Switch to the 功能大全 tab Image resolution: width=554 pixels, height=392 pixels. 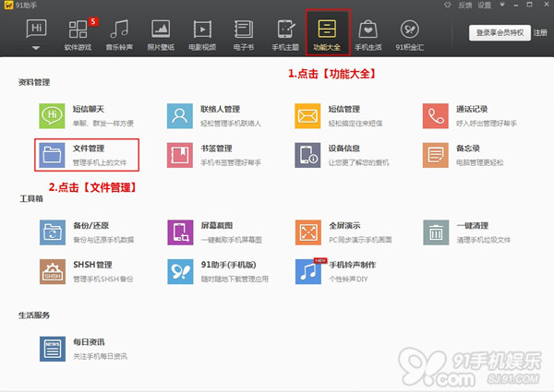(327, 34)
